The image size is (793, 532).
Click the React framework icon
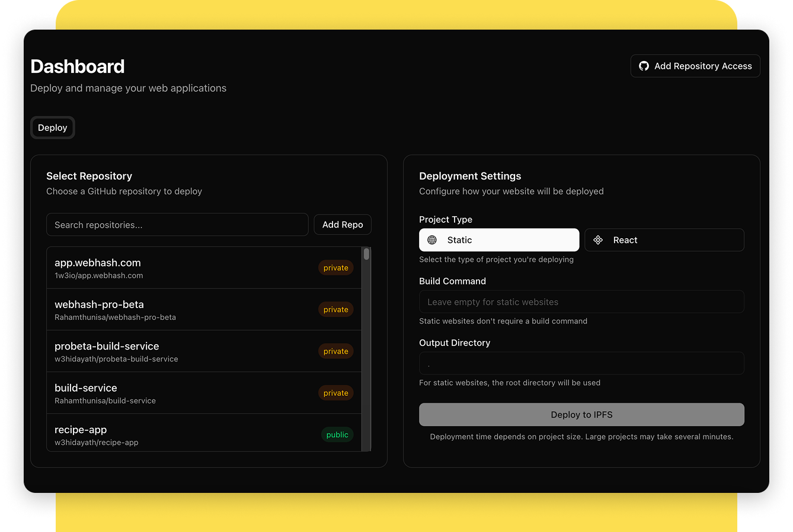pos(598,240)
